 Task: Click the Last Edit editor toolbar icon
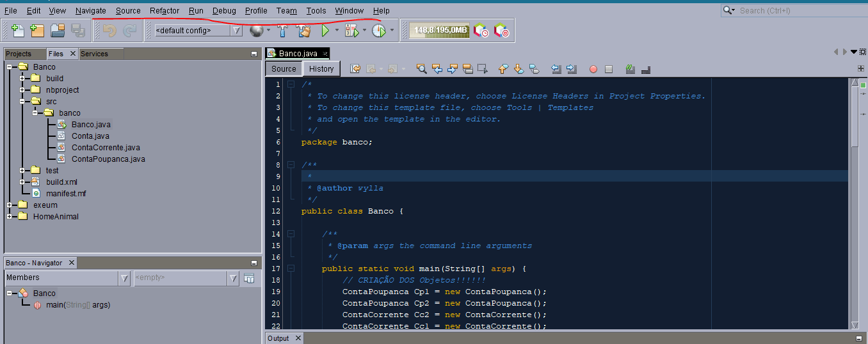tap(355, 68)
